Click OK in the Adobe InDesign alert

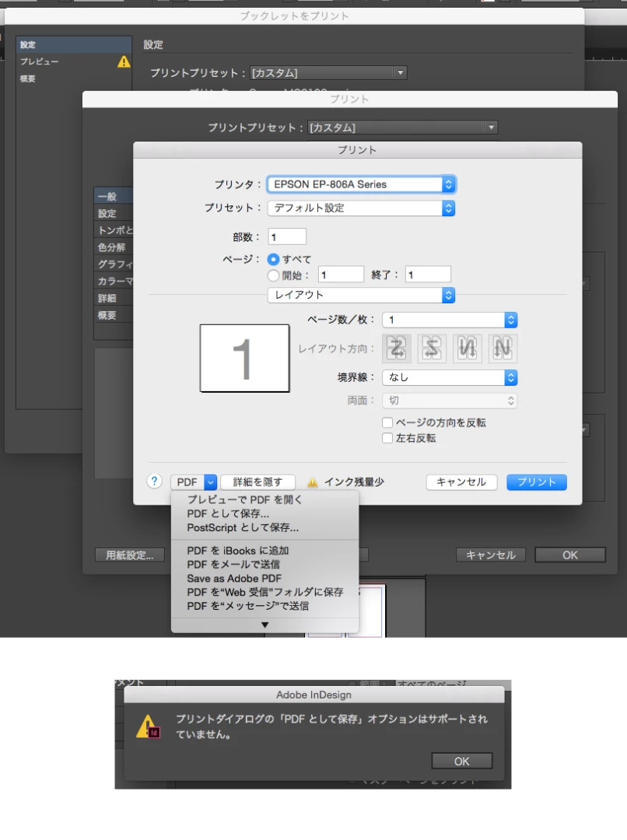(x=462, y=761)
